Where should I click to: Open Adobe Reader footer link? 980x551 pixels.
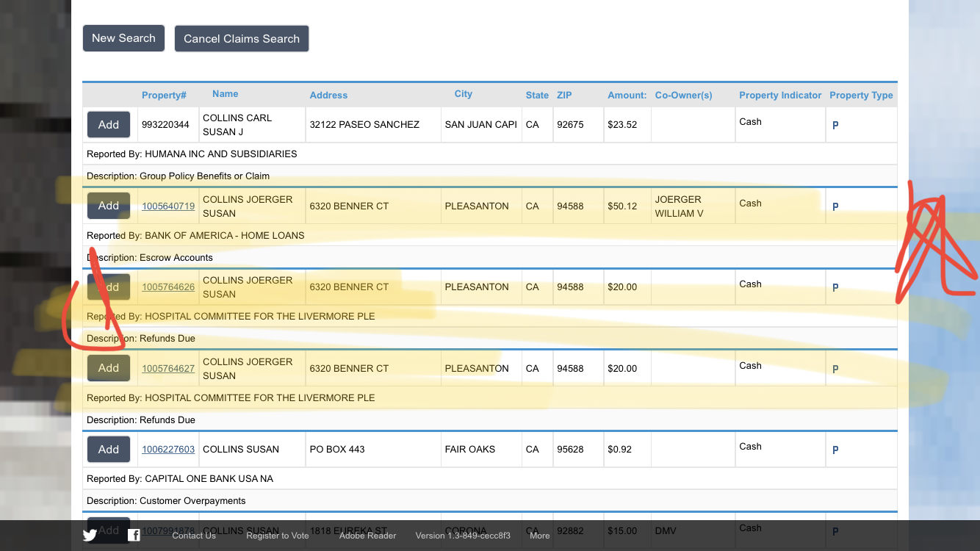point(367,536)
